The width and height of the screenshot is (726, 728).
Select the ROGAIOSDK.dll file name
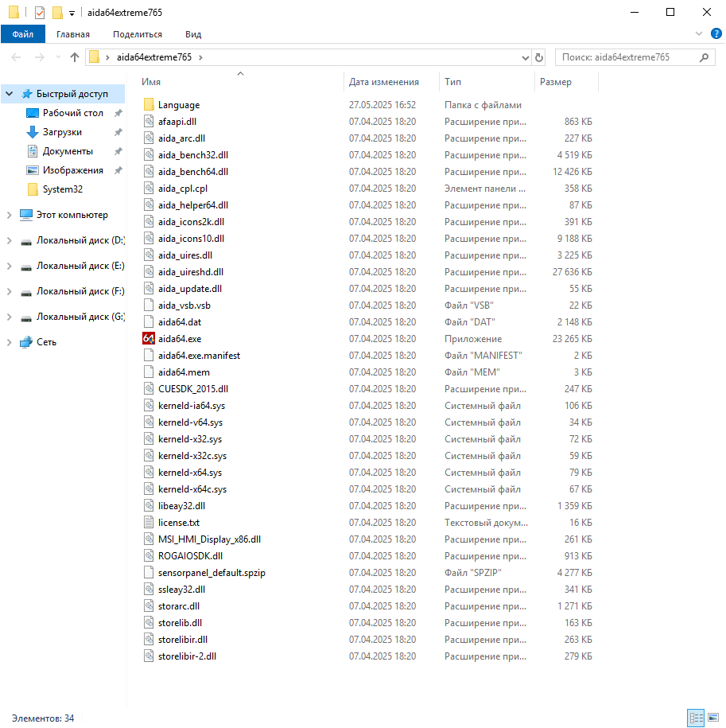click(x=190, y=556)
